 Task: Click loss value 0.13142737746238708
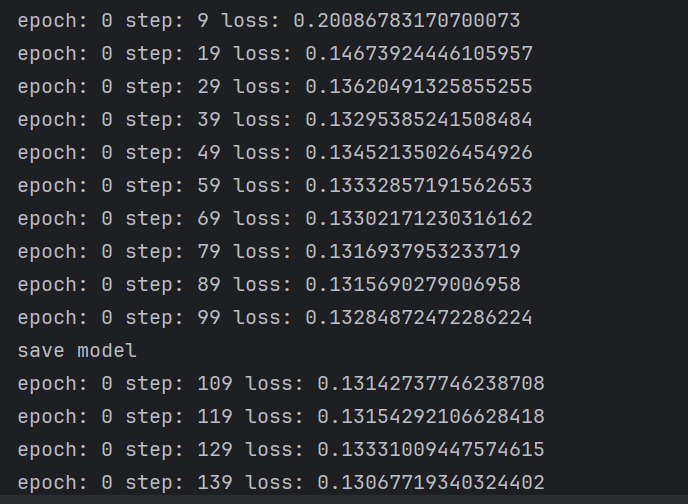point(431,383)
